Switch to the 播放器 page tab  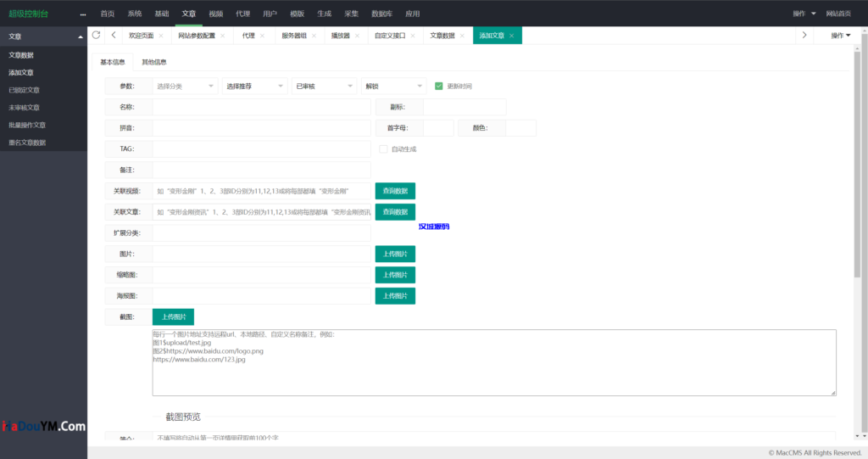coord(341,36)
